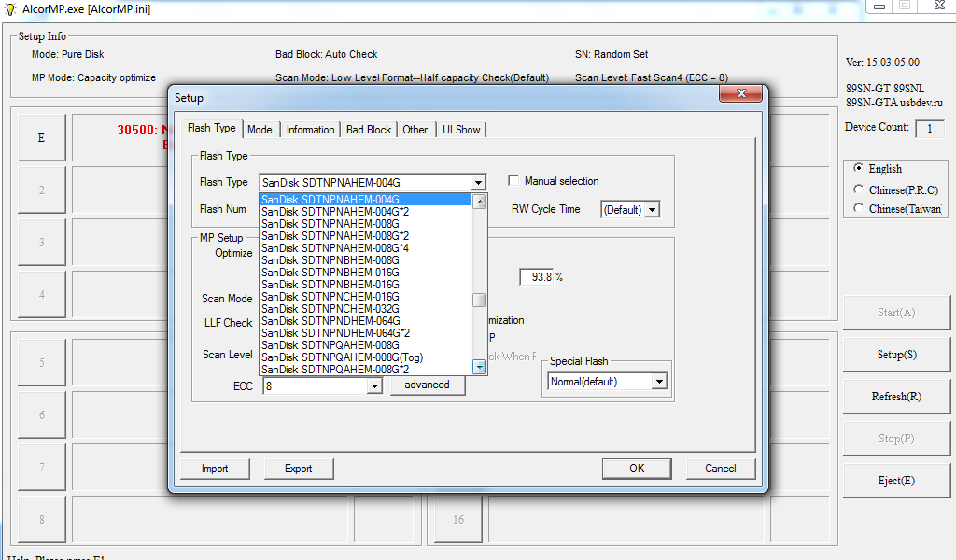The height and width of the screenshot is (560, 956).
Task: Click device slot button 7
Action: [x=41, y=468]
